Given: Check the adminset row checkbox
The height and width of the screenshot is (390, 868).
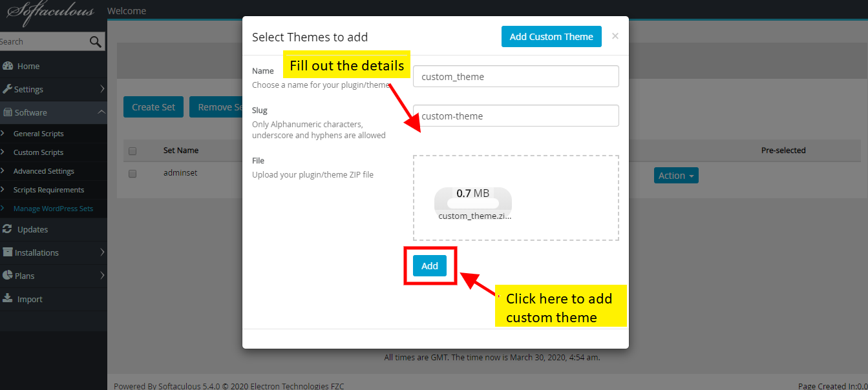Looking at the screenshot, I should [132, 174].
